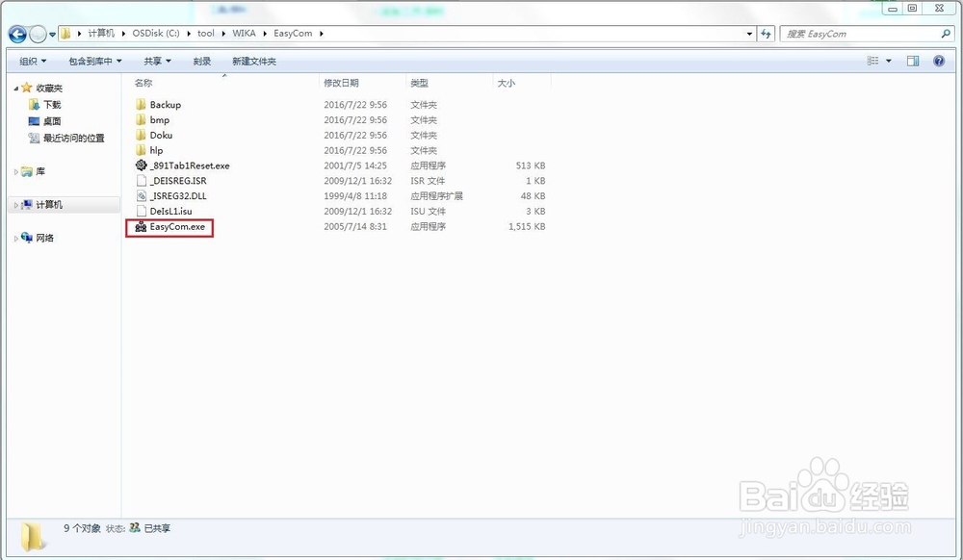Select tool in the address breadcrumb
Screen dimensions: 963x560
pyautogui.click(x=206, y=33)
